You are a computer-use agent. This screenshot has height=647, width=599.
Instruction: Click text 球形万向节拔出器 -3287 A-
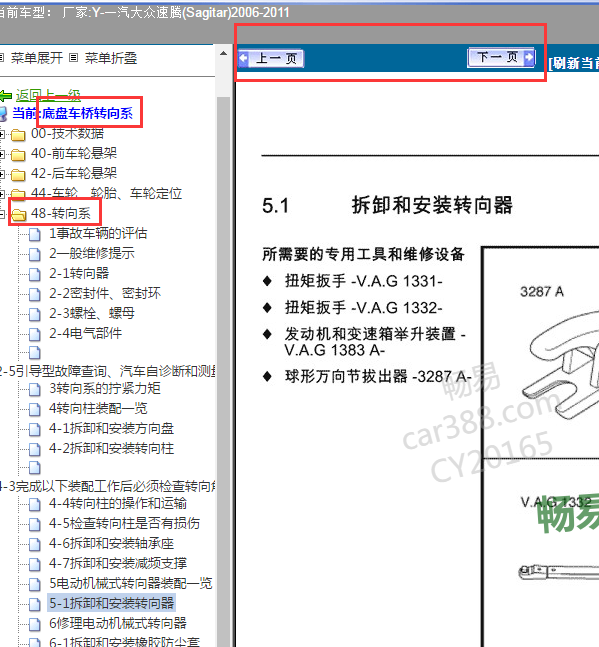(x=378, y=376)
